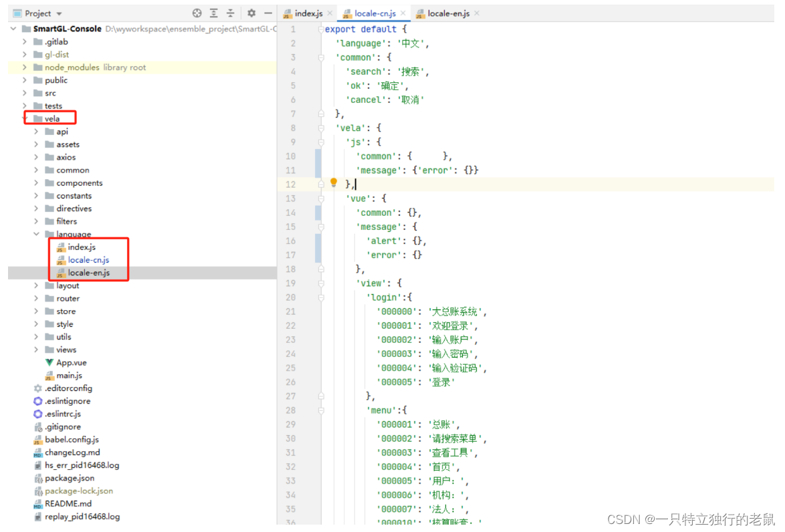This screenshot has width=785, height=532.
Task: Switch to the locale-en.js editor tab
Action: point(448,13)
